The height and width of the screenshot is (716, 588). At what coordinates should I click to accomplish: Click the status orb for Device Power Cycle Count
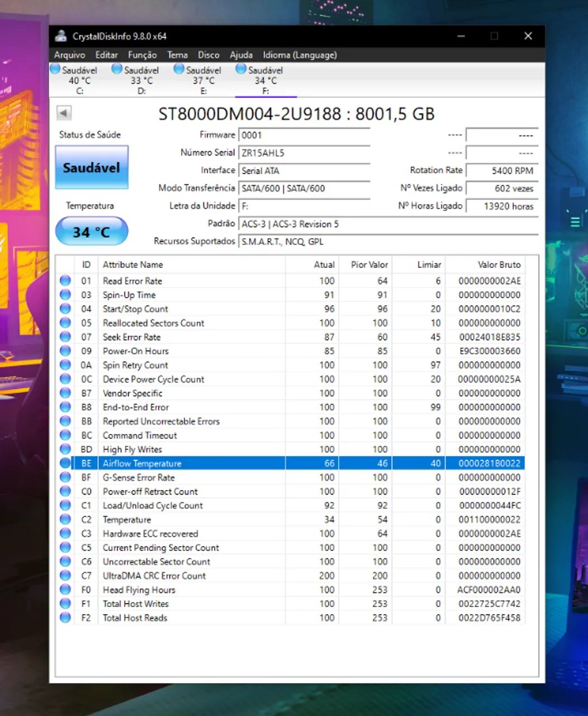tap(65, 379)
